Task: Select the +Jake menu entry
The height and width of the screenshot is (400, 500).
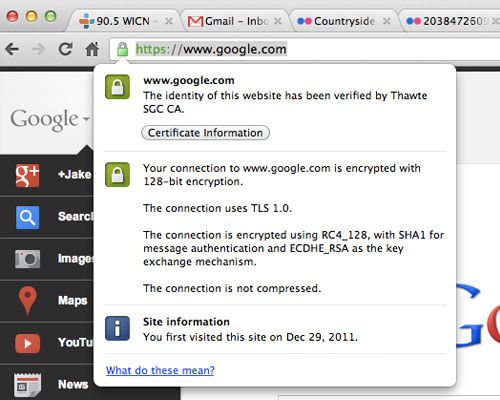Action: [74, 175]
